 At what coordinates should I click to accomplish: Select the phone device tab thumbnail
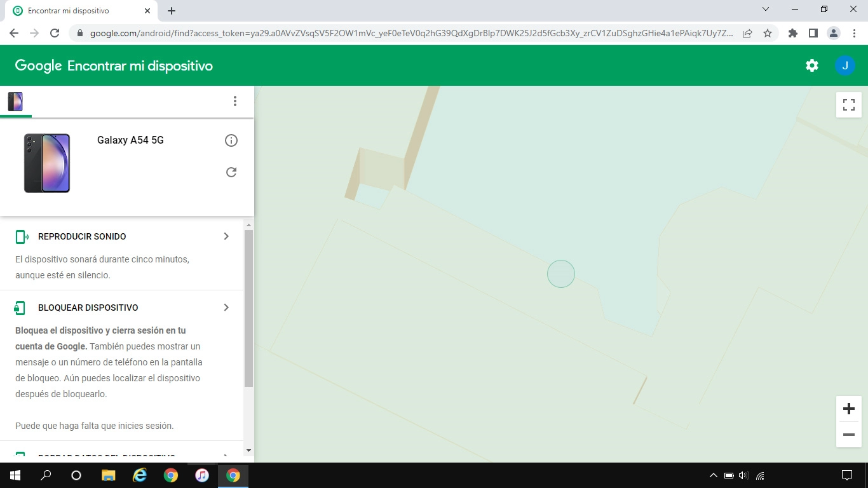[15, 102]
